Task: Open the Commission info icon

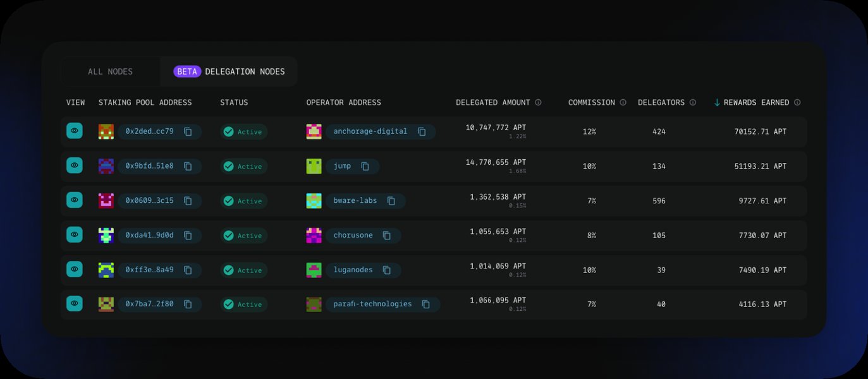Action: (x=623, y=102)
